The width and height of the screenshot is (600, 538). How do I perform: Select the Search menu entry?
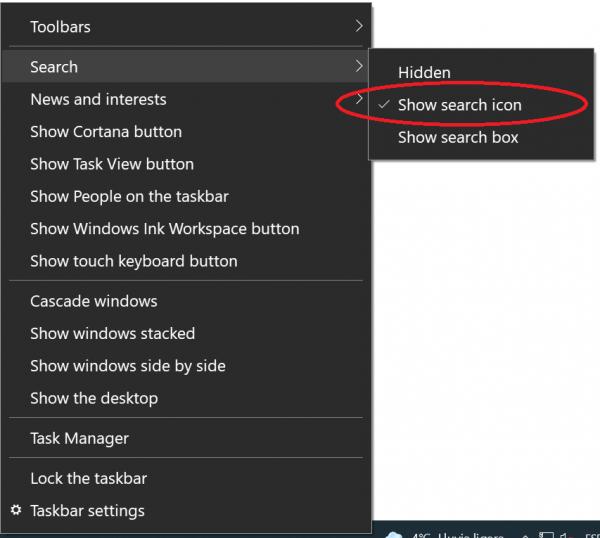point(186,67)
